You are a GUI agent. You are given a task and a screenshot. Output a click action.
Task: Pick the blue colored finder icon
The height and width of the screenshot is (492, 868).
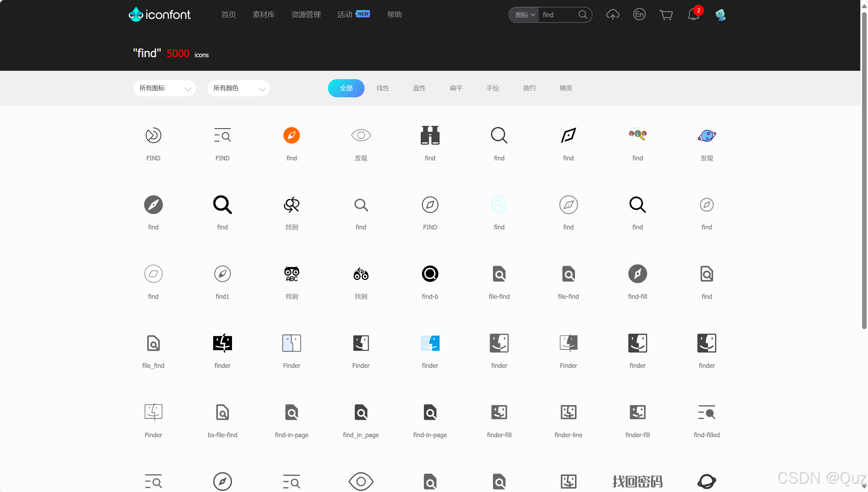(430, 343)
